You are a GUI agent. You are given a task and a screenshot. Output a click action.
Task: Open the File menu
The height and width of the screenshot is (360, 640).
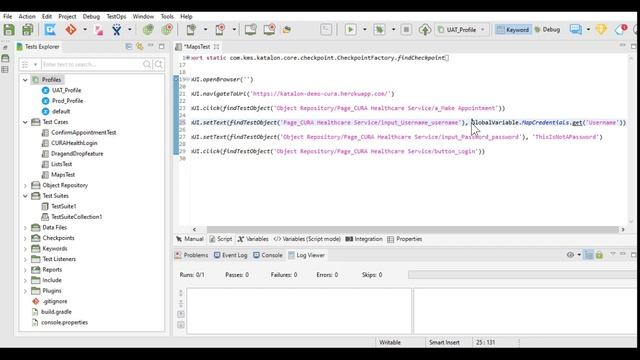(8, 16)
